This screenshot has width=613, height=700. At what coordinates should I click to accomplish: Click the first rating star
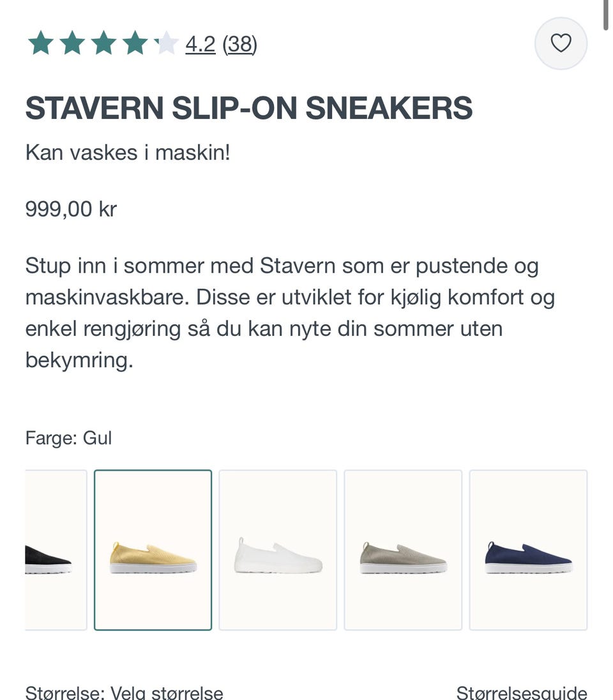click(x=41, y=43)
